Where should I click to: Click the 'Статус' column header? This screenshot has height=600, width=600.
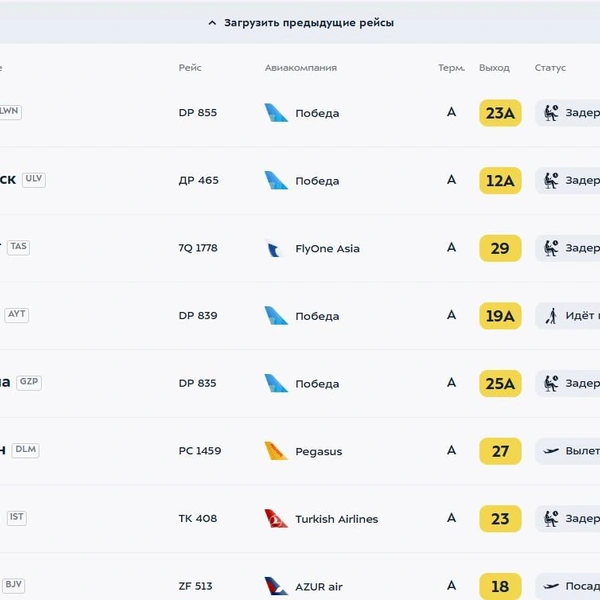click(550, 68)
